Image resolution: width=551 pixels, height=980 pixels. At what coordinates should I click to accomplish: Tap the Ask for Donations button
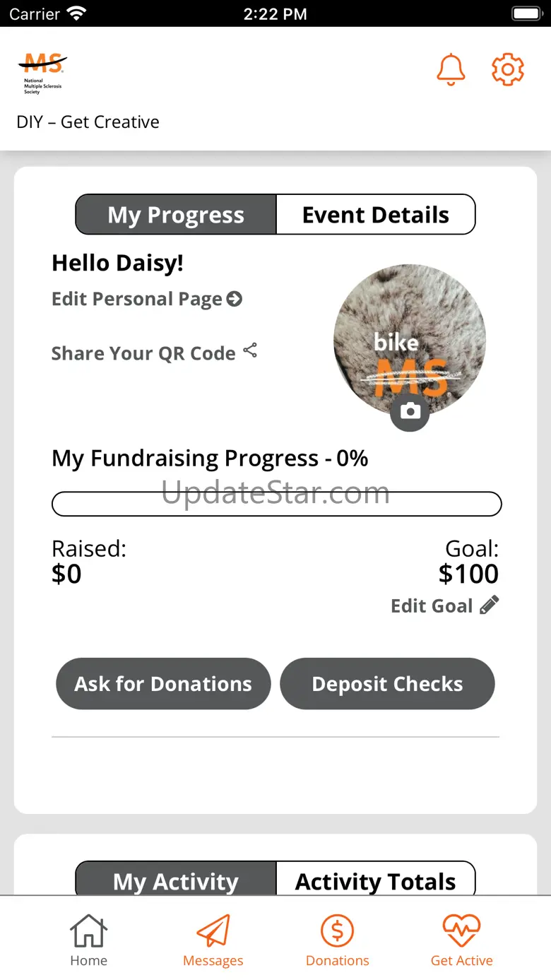coord(163,683)
